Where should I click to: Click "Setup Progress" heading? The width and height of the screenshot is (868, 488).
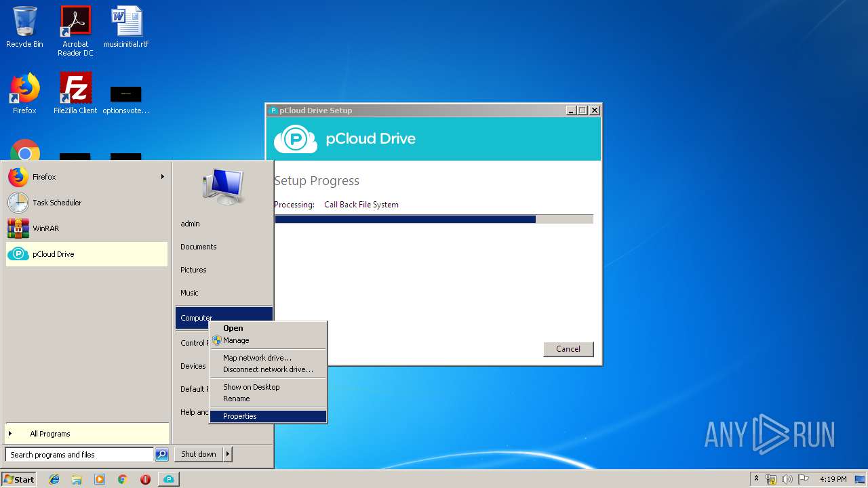coord(317,181)
